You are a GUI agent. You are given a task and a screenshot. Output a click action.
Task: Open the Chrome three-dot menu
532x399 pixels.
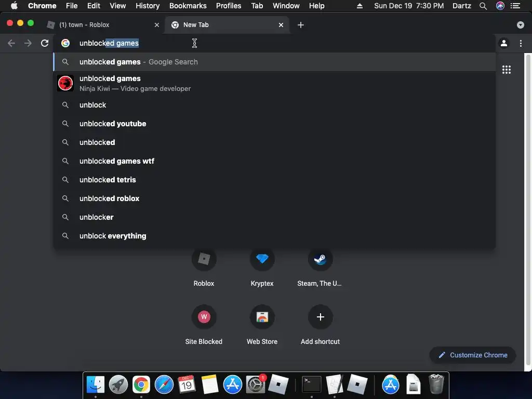click(521, 43)
